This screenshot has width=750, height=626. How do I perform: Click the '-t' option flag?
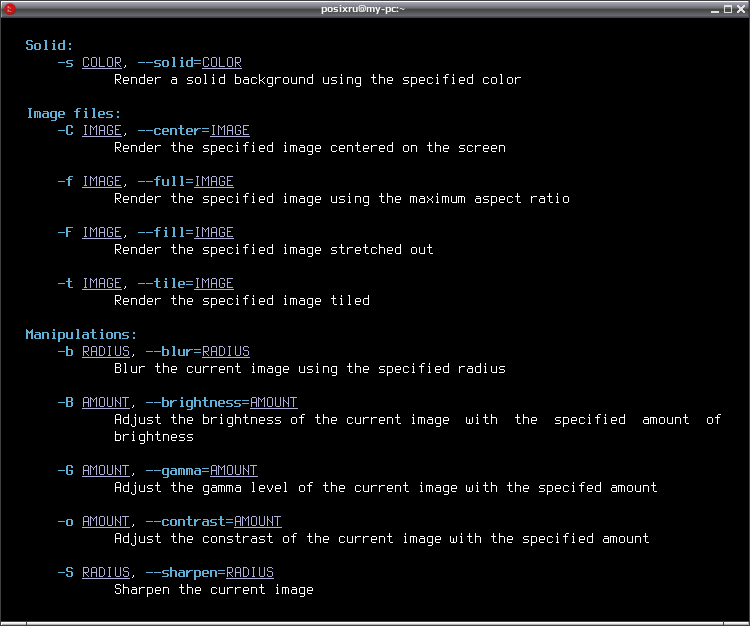[x=66, y=284]
